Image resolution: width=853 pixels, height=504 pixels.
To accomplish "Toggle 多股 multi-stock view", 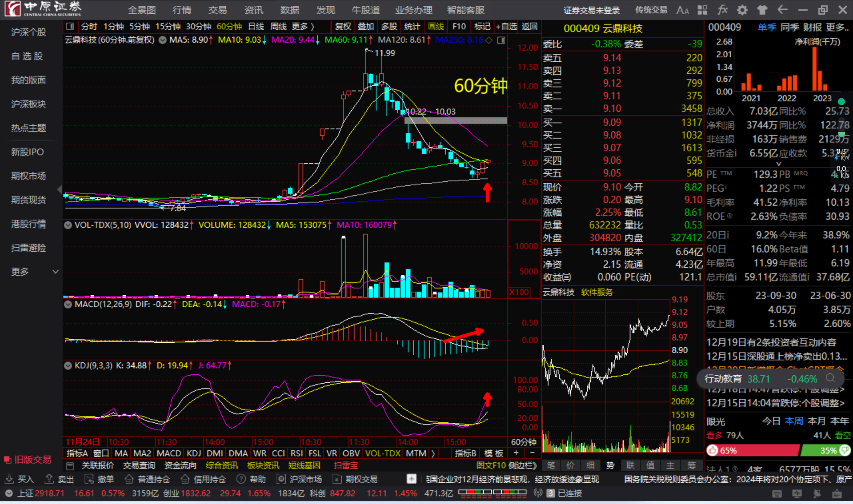I will point(389,27).
